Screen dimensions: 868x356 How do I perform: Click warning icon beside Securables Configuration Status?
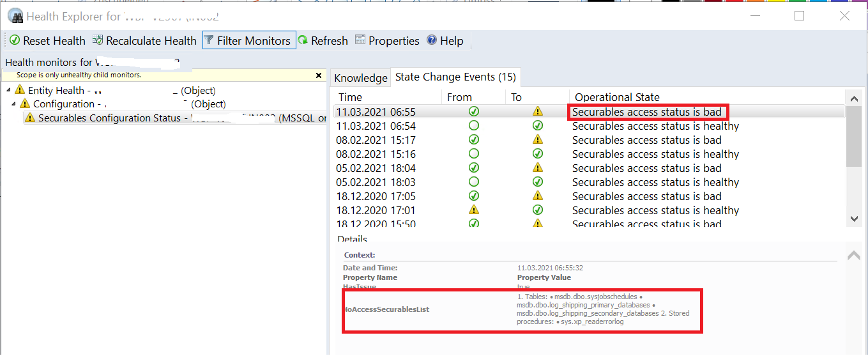tap(29, 118)
